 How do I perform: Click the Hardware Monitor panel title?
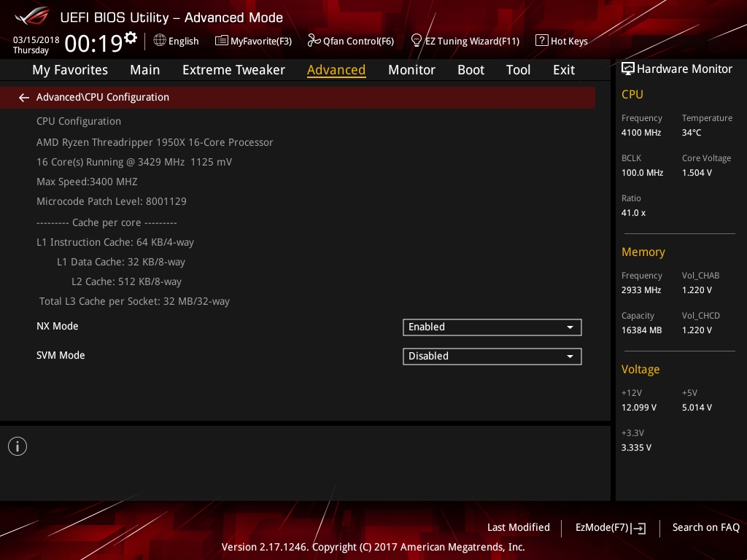pyautogui.click(x=684, y=69)
